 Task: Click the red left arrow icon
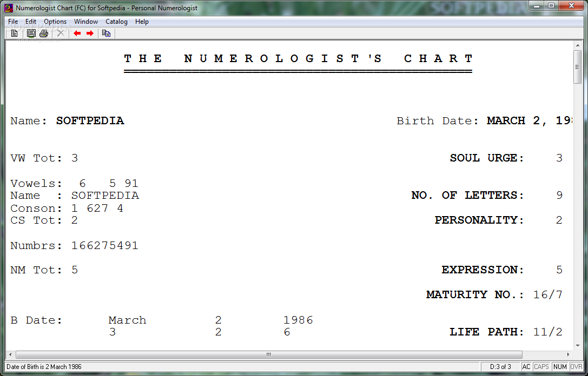(x=77, y=33)
